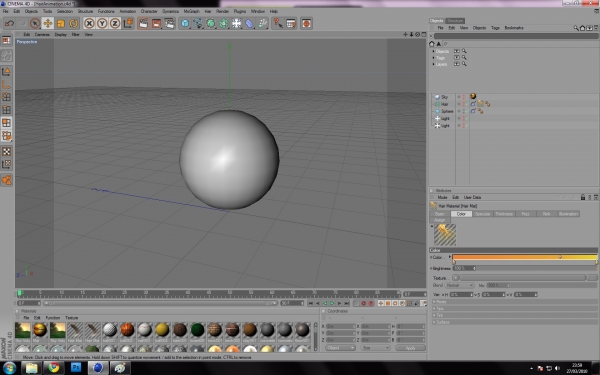This screenshot has width=600, height=375.
Task: Add a Cube primitive object
Action: [185, 23]
